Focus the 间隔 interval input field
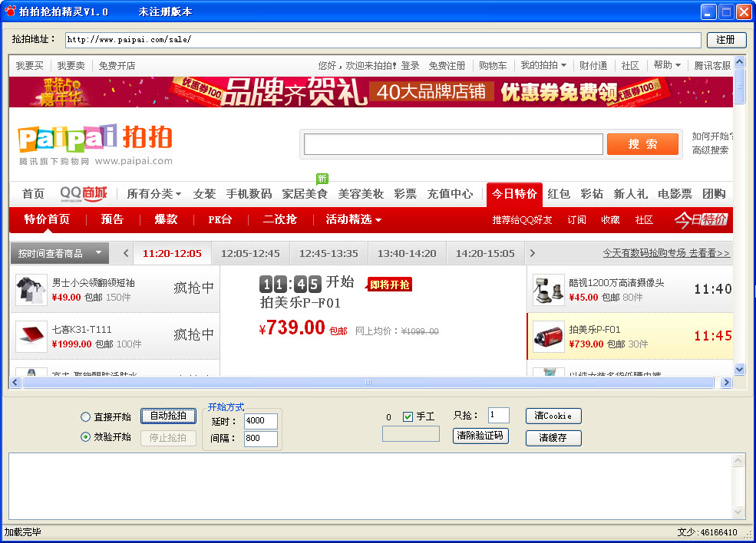The image size is (756, 543). 261,439
